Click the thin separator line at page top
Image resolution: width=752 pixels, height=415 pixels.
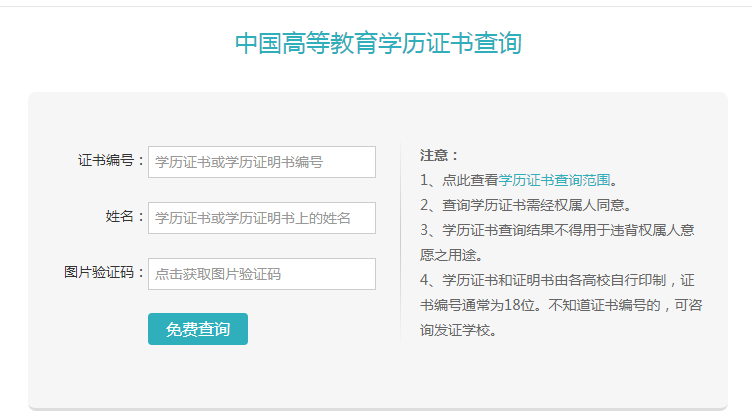coord(376,6)
